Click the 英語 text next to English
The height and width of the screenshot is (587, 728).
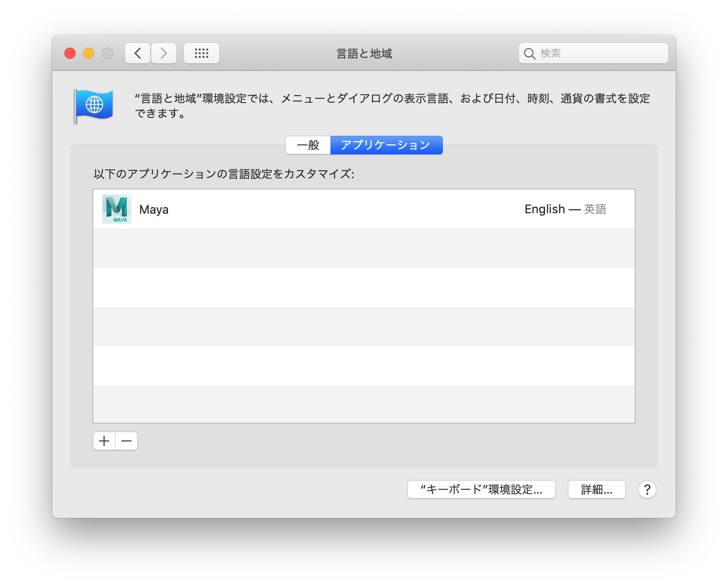click(595, 209)
